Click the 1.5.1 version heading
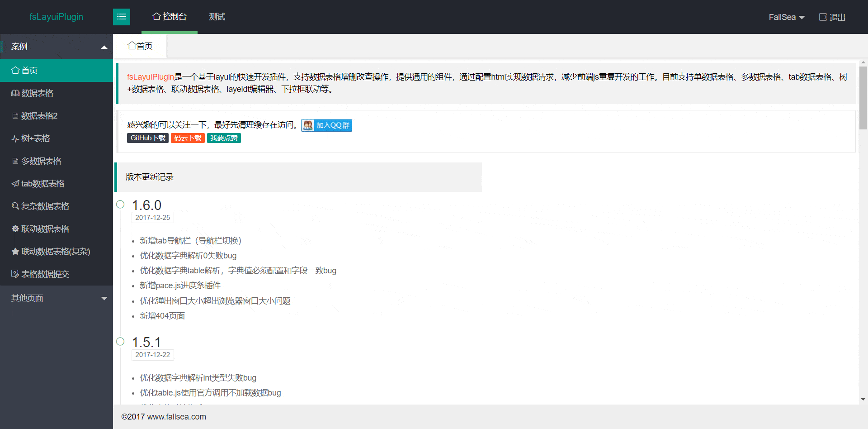Screen dimensions: 868x429 point(146,342)
